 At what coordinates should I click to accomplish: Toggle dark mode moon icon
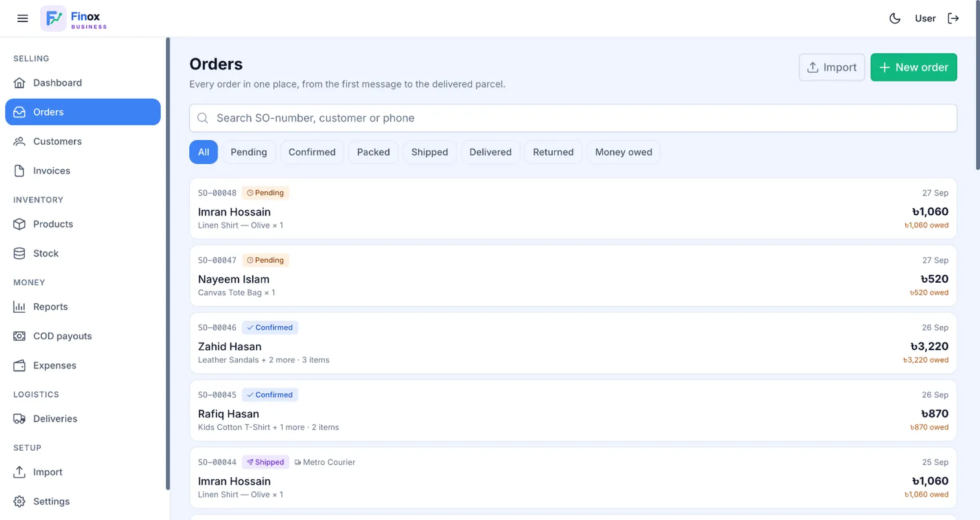pyautogui.click(x=895, y=19)
